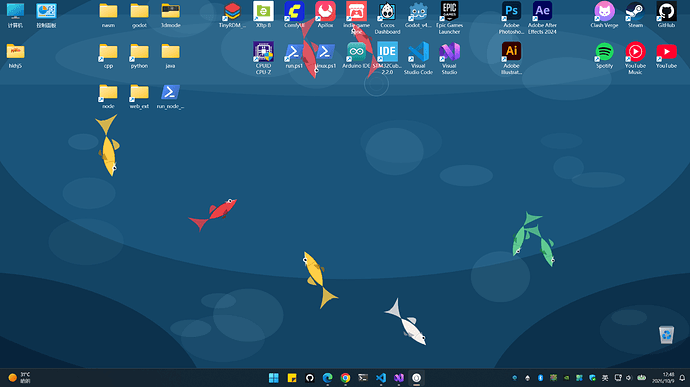This screenshot has height=387, width=690.
Task: Open the godot folder
Action: point(139,15)
